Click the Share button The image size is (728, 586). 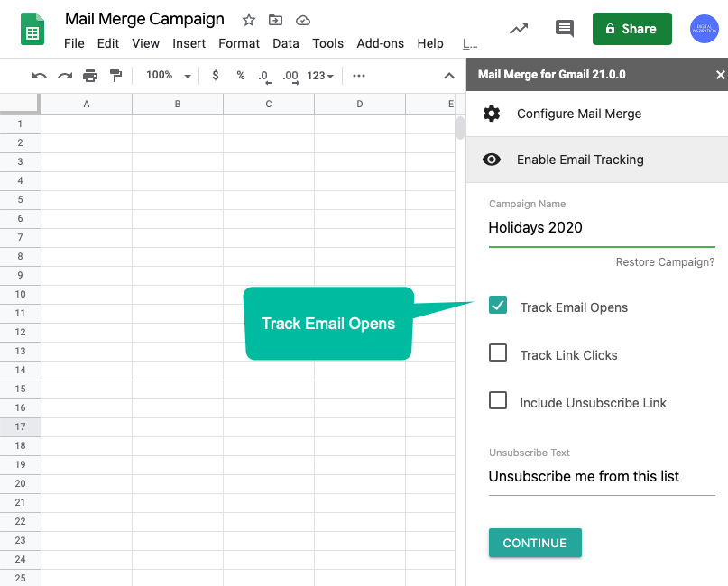(631, 29)
